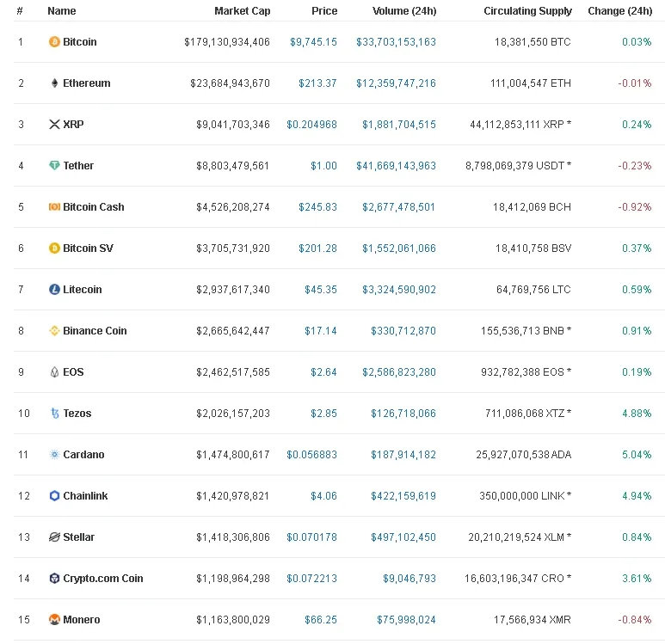Open the XRP name link
Viewport: 665px width, 644px height.
coord(73,124)
